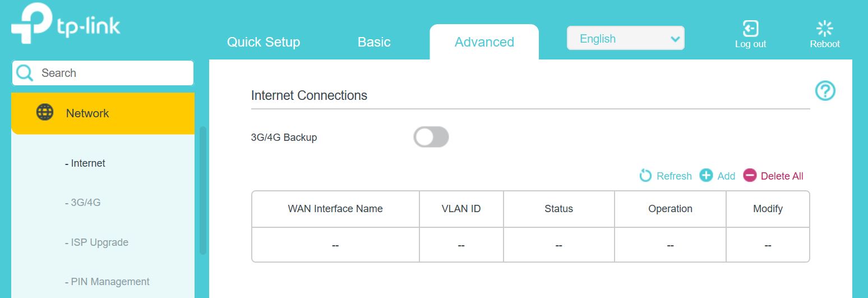Click the sidebar vertical scrollbar
868x298 pixels.
pyautogui.click(x=203, y=191)
